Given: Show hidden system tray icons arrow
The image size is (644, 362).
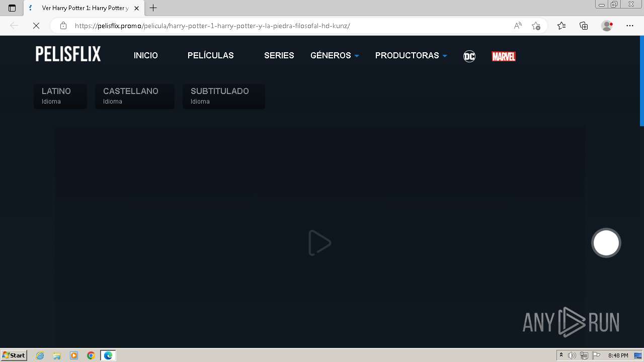Looking at the screenshot, I should [x=561, y=355].
